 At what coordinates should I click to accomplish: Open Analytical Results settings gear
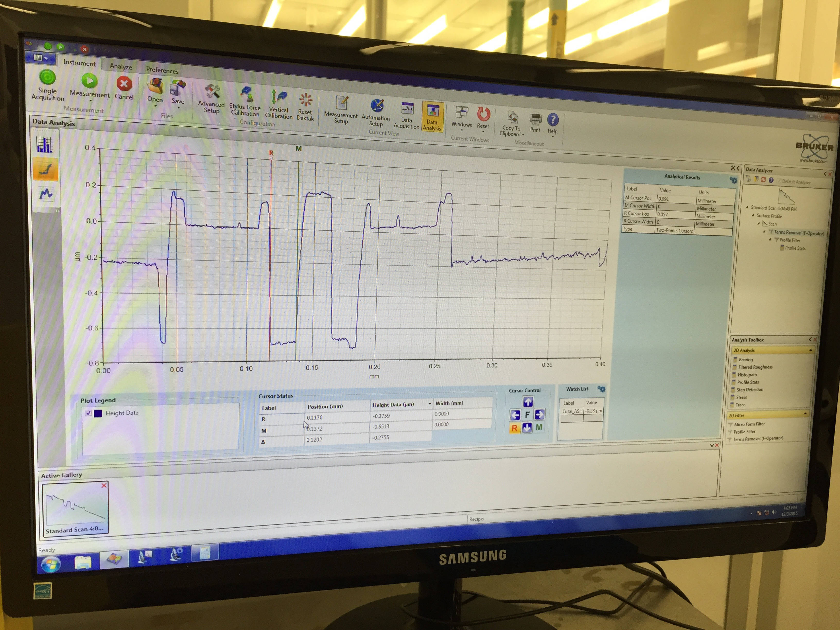733,180
